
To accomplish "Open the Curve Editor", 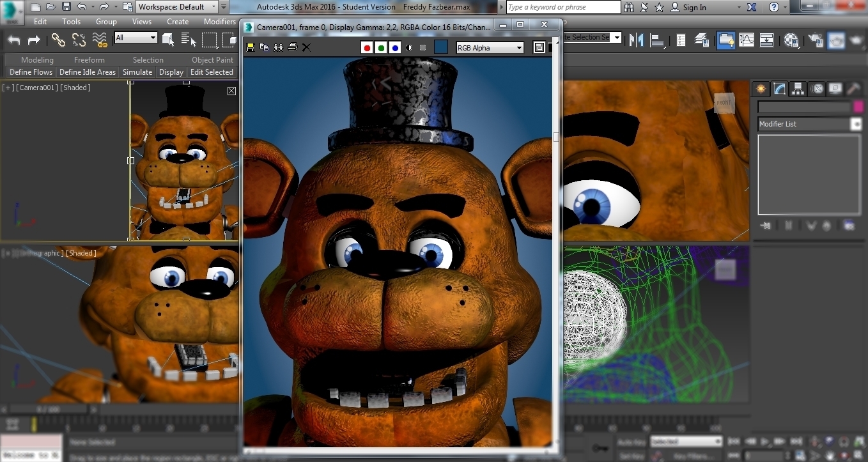I will pyautogui.click(x=747, y=40).
